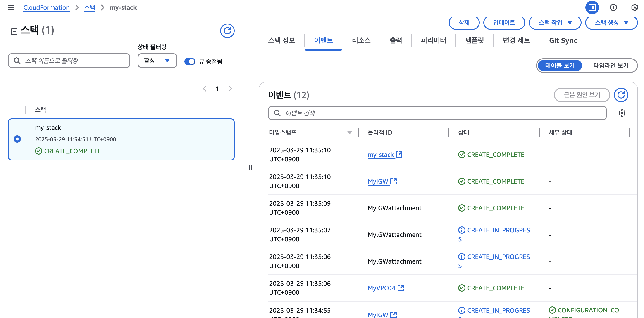Open events table preferences gear
The height and width of the screenshot is (318, 644).
(x=622, y=113)
